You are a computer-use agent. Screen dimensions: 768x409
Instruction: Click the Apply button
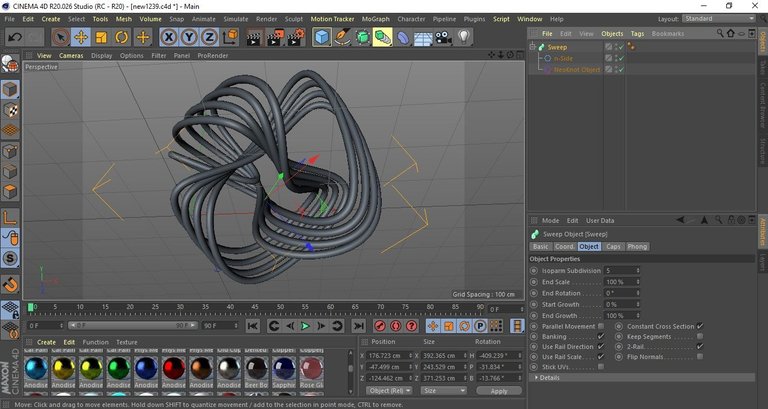point(499,391)
